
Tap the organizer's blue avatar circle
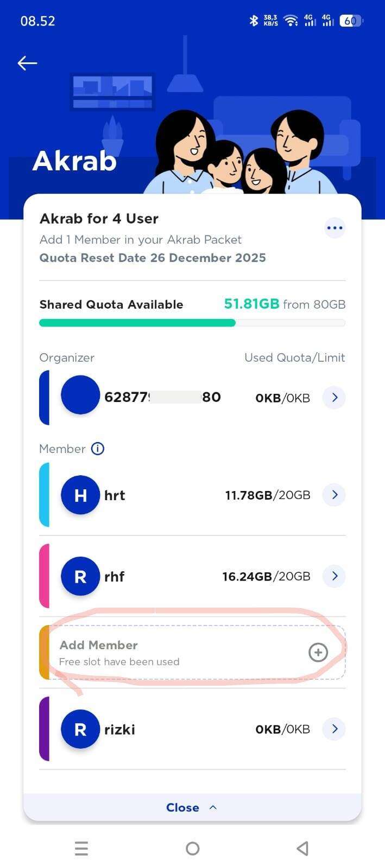click(x=80, y=395)
